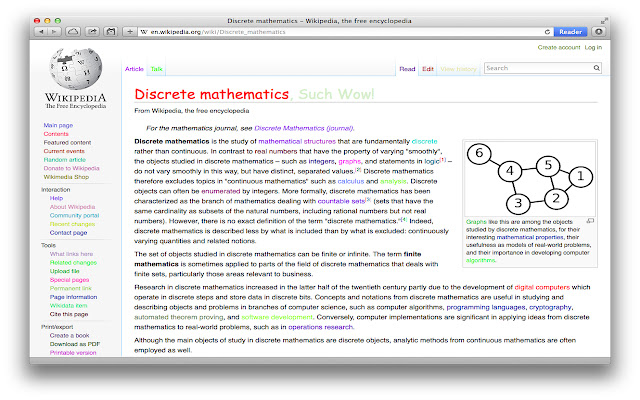Click the add bookmark plus button
This screenshot has height=400, width=640.
pos(130,31)
